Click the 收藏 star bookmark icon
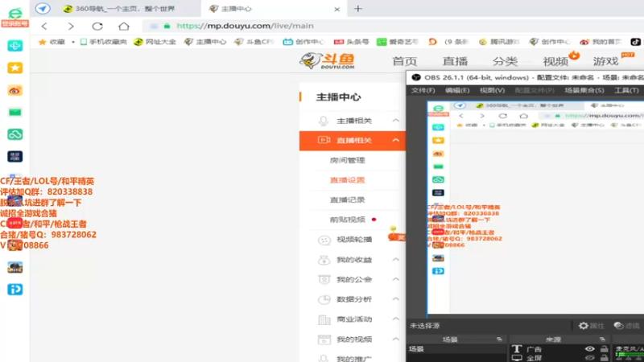The image size is (644, 362). pos(42,42)
